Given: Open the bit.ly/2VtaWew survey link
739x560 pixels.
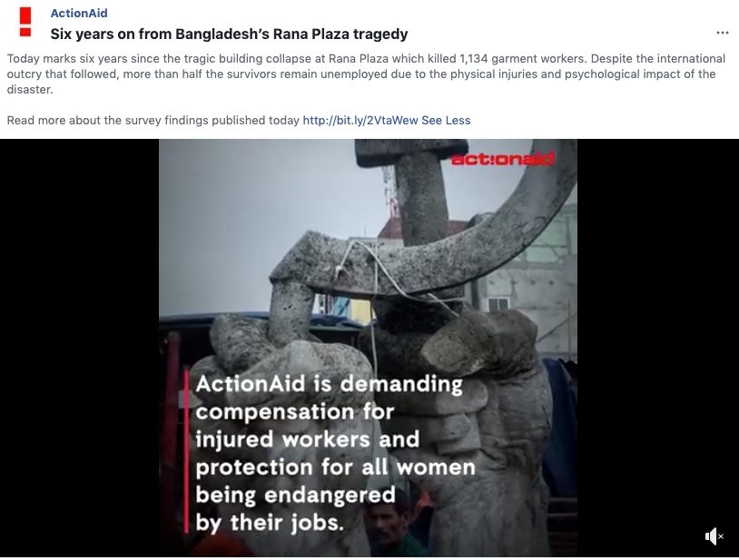Looking at the screenshot, I should pyautogui.click(x=360, y=120).
